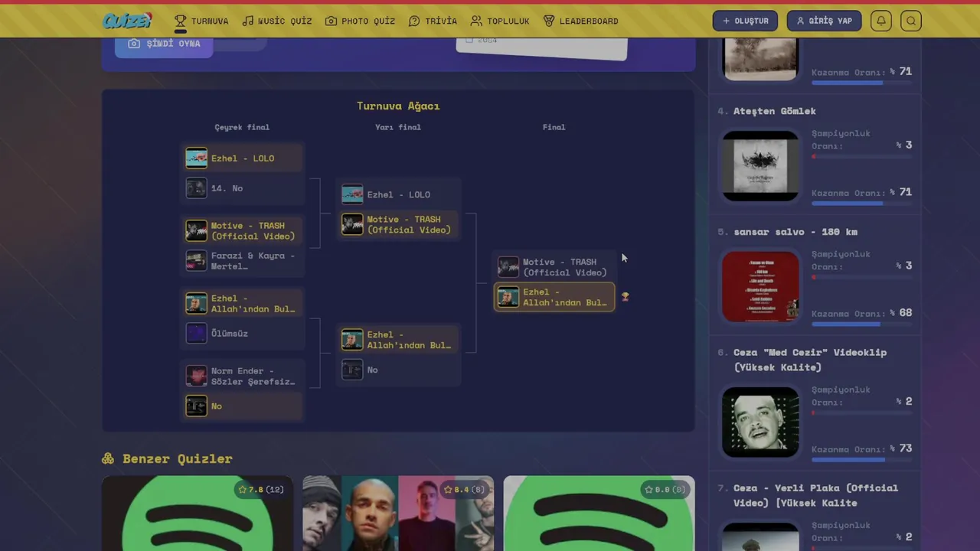Viewport: 980px width, 551px height.
Task: Open similar quiz card rated 7.8
Action: tap(198, 514)
